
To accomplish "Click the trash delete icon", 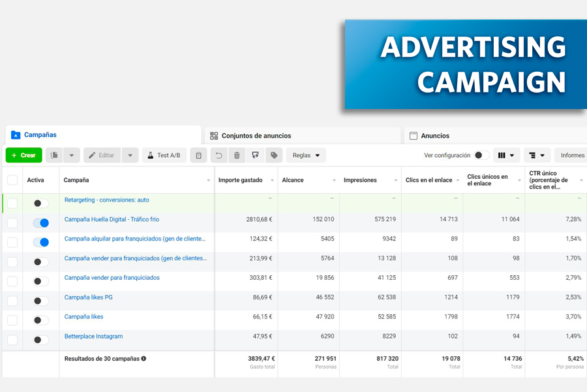I will click(x=237, y=155).
